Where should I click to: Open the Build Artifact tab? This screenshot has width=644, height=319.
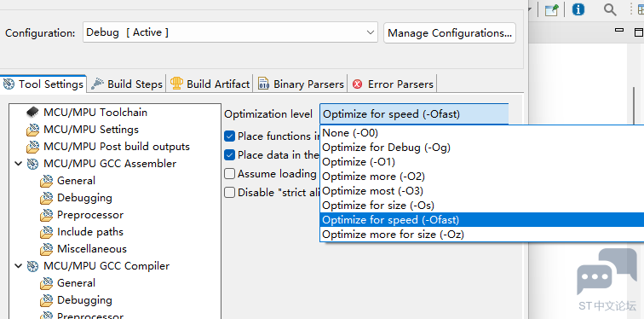[x=210, y=84]
